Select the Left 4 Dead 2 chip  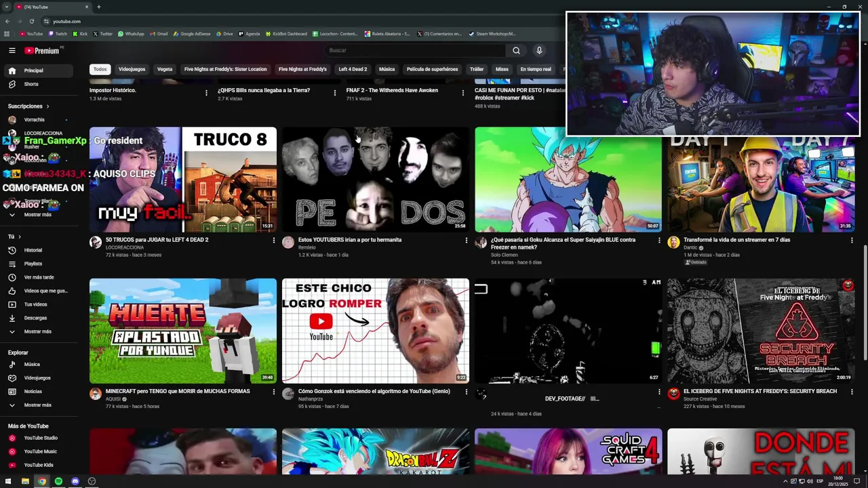click(353, 69)
